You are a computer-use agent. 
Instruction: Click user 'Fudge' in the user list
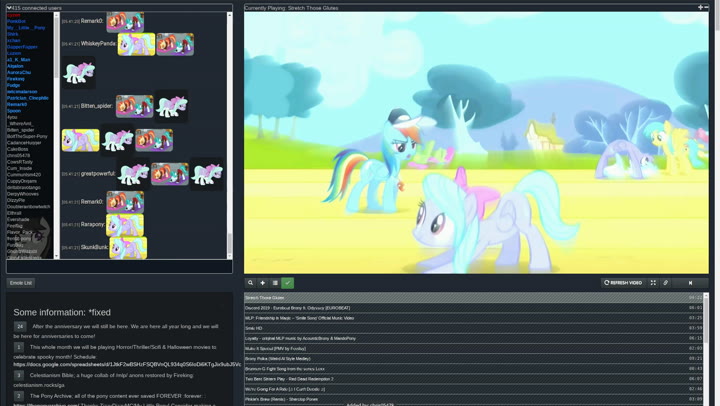(x=13, y=85)
